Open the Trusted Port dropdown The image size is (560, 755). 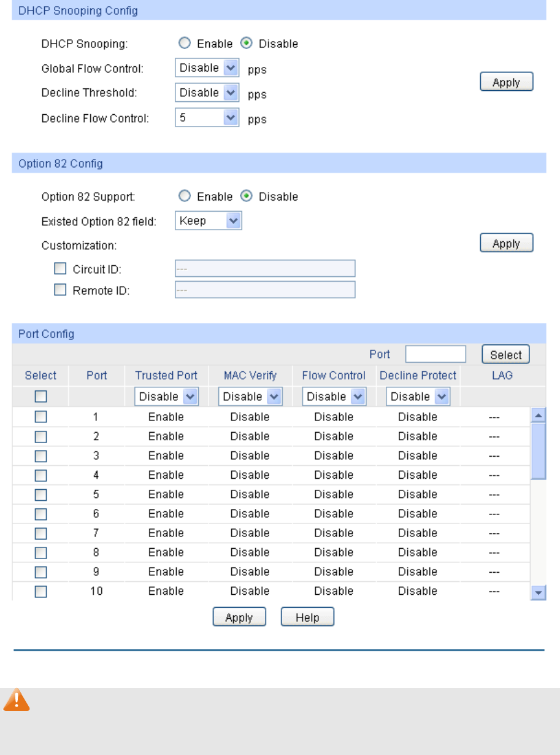pyautogui.click(x=166, y=397)
